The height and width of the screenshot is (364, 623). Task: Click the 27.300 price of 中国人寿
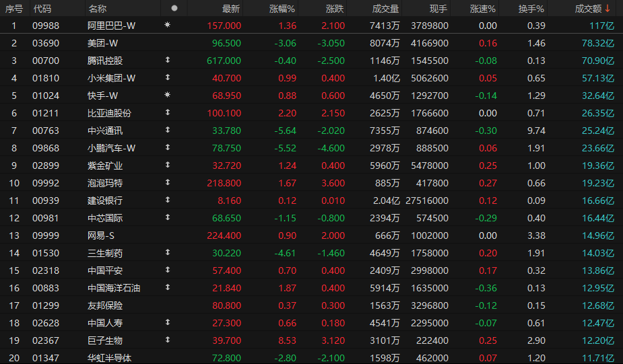point(226,323)
